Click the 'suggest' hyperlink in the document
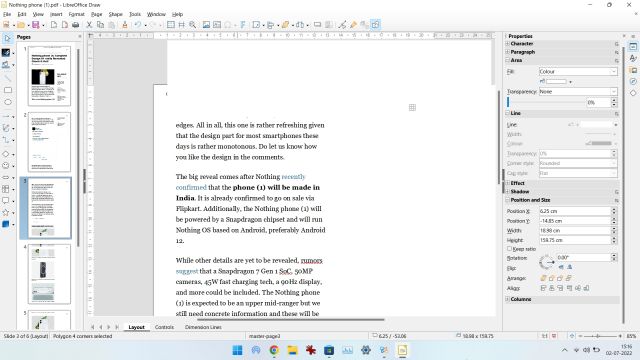 [187, 271]
